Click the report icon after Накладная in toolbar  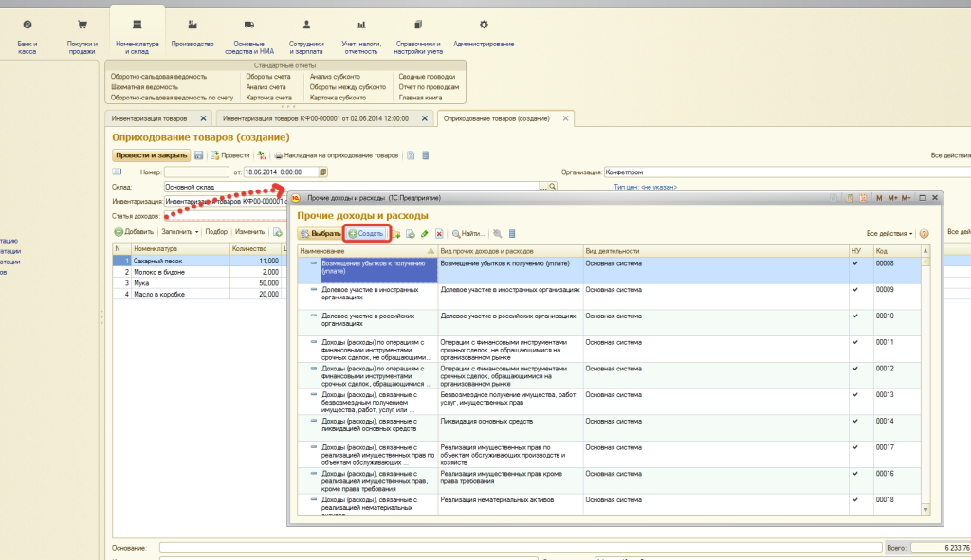coord(411,155)
